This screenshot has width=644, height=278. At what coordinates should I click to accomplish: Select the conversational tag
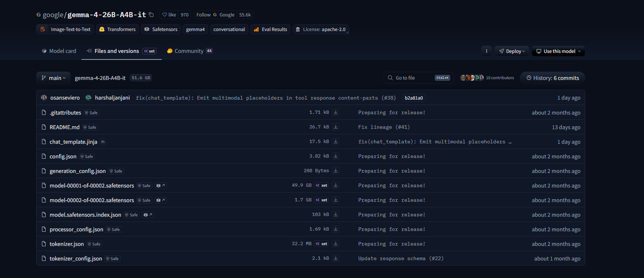tap(229, 29)
